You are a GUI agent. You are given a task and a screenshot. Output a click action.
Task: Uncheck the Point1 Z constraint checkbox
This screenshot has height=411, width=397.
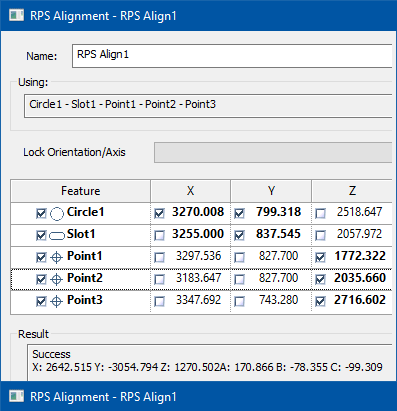[x=320, y=257]
